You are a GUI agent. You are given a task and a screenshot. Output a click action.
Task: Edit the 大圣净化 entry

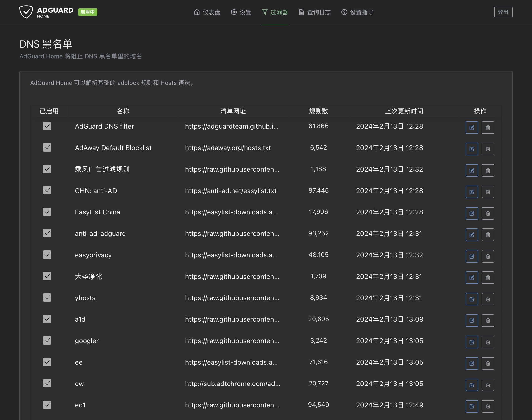[472, 278]
